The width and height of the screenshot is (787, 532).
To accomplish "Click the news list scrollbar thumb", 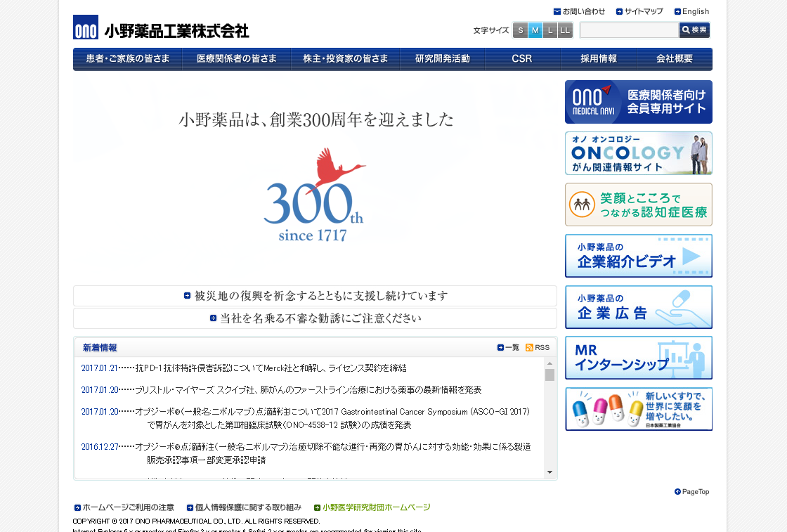I will 549,375.
